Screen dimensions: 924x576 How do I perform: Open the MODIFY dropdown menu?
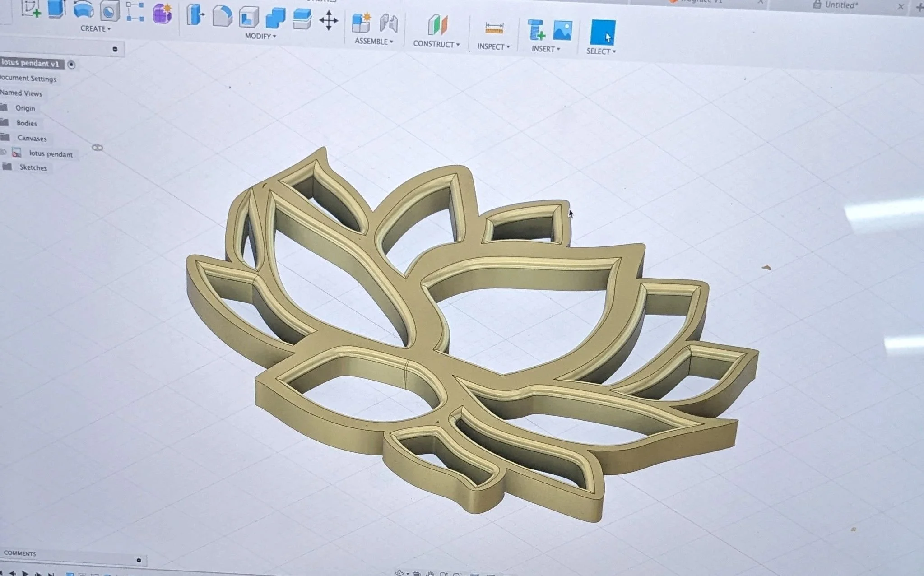pyautogui.click(x=260, y=36)
